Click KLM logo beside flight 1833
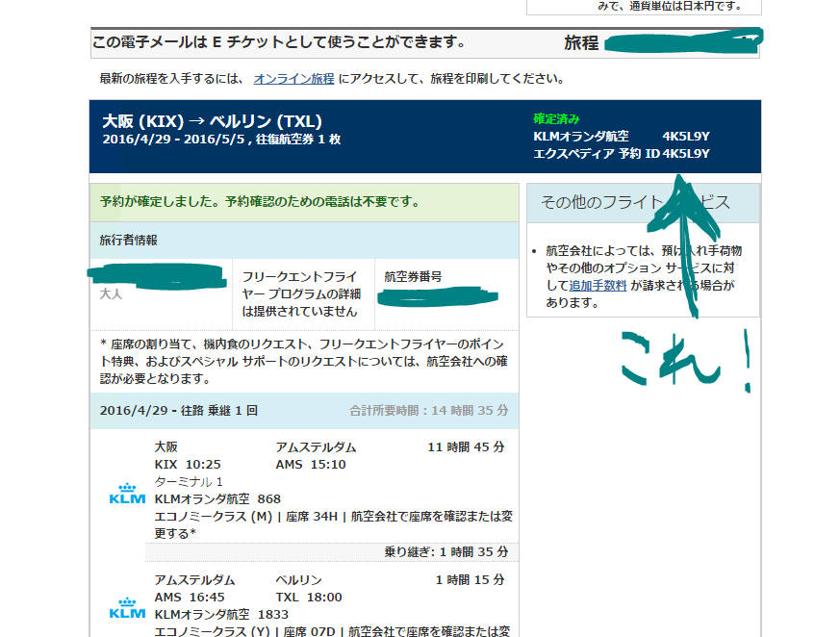Screen dimensions: 840x637 (127, 608)
